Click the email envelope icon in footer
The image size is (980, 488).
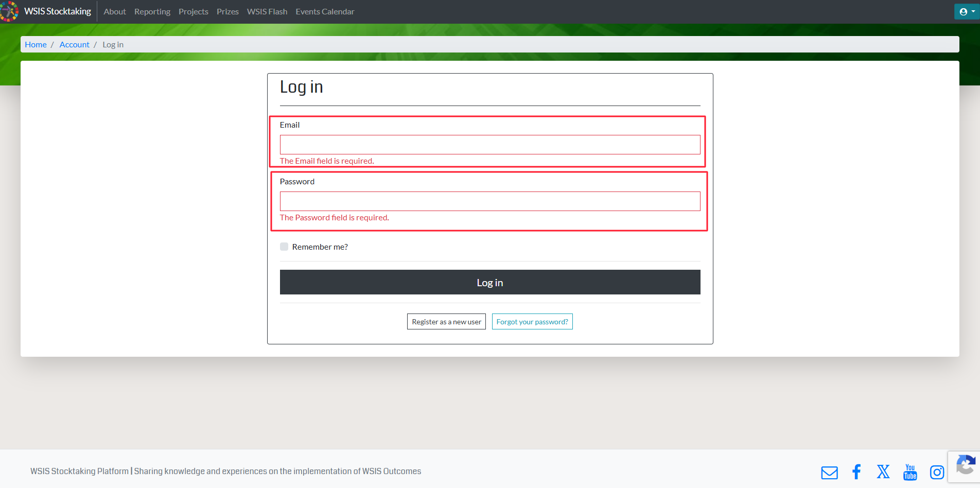(829, 472)
